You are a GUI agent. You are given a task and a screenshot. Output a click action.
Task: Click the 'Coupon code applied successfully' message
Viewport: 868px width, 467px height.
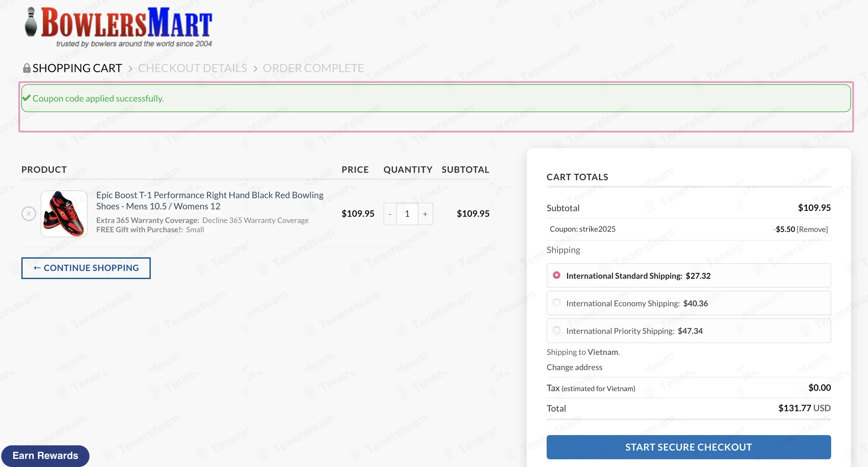coord(98,98)
